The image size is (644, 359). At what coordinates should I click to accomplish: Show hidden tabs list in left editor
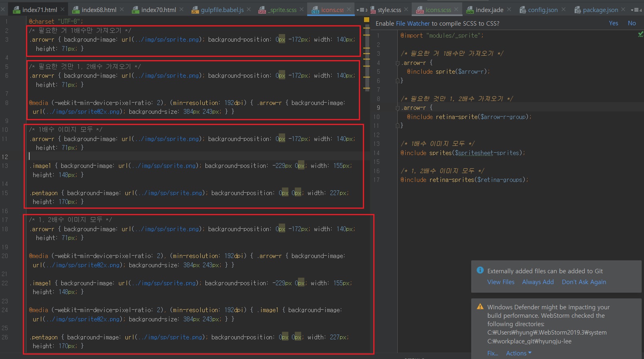[362, 10]
